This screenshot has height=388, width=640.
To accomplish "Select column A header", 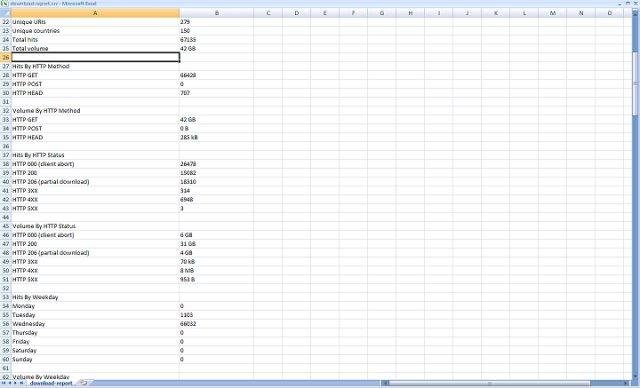I will [x=95, y=13].
